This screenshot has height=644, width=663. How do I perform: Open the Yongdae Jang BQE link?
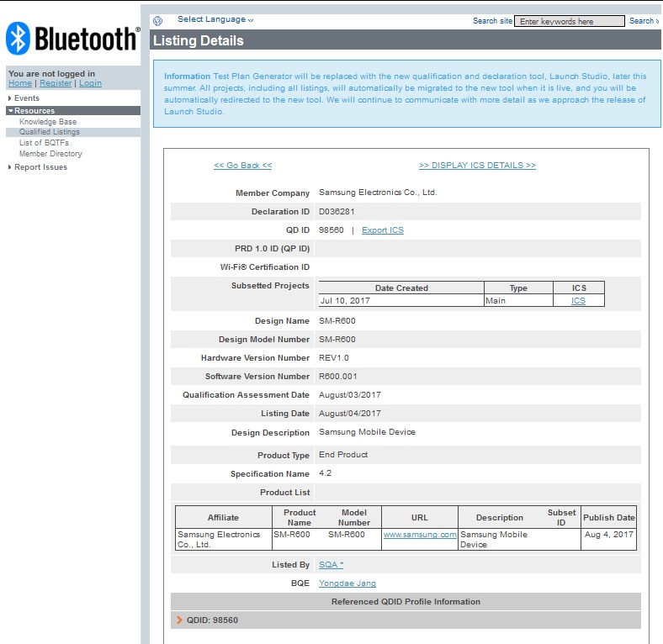(347, 583)
